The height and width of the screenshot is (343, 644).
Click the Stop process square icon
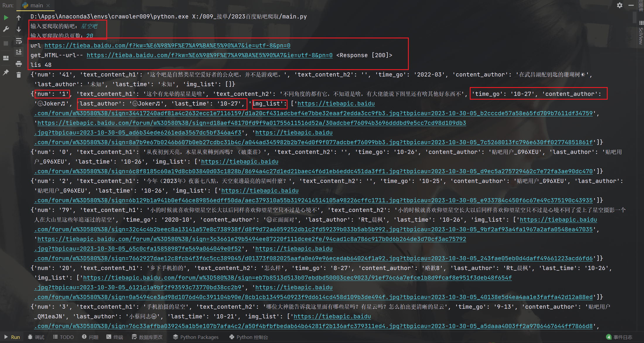click(6, 43)
